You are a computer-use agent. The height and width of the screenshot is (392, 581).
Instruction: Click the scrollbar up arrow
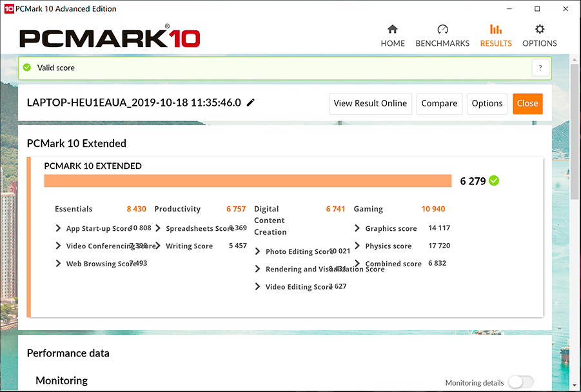click(575, 59)
